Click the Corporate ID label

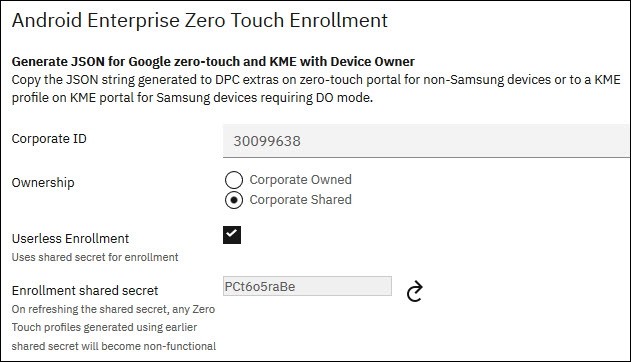coord(49,139)
